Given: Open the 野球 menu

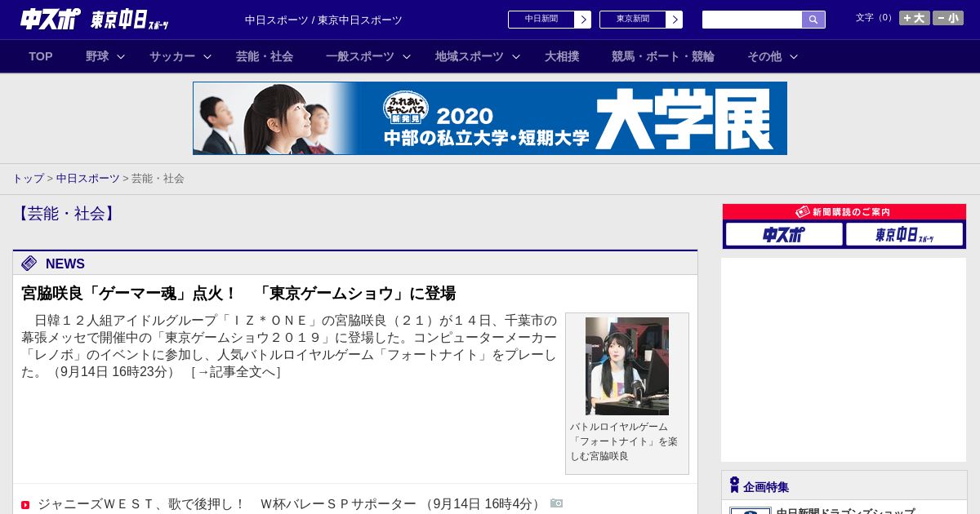Looking at the screenshot, I should [x=97, y=56].
